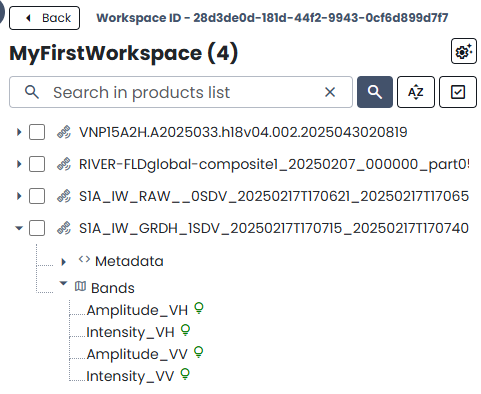Click the Metadata code brackets icon

pyautogui.click(x=84, y=260)
